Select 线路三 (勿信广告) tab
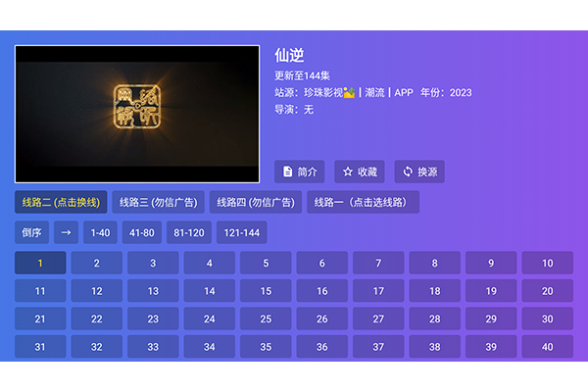588x392 pixels. (158, 202)
